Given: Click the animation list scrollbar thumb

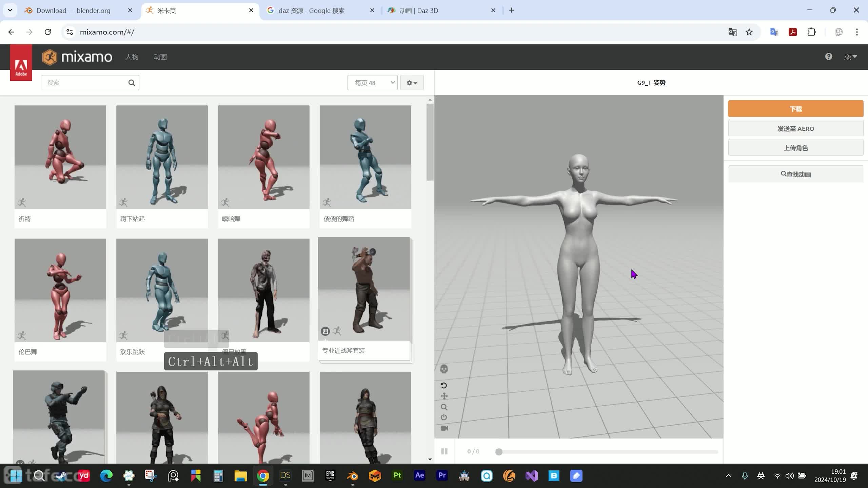Looking at the screenshot, I should [x=430, y=142].
